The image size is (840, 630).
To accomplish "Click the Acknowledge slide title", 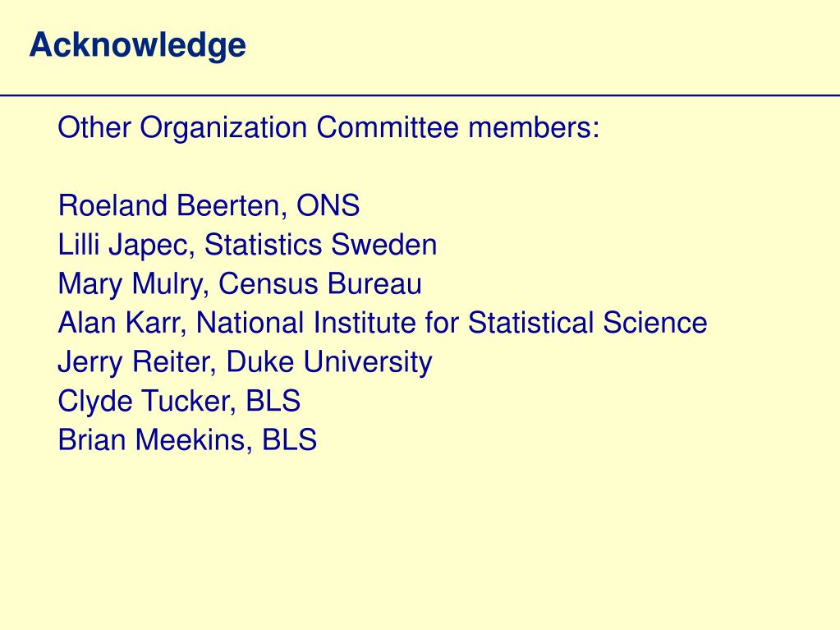I will [138, 45].
